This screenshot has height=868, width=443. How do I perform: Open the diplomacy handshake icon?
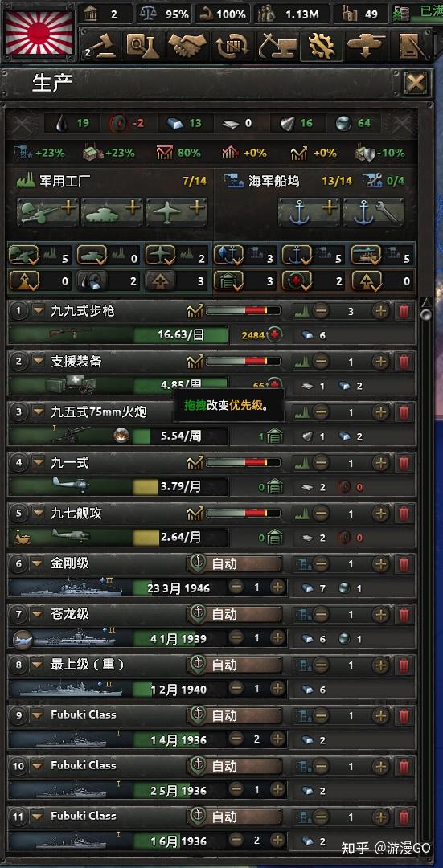[187, 46]
